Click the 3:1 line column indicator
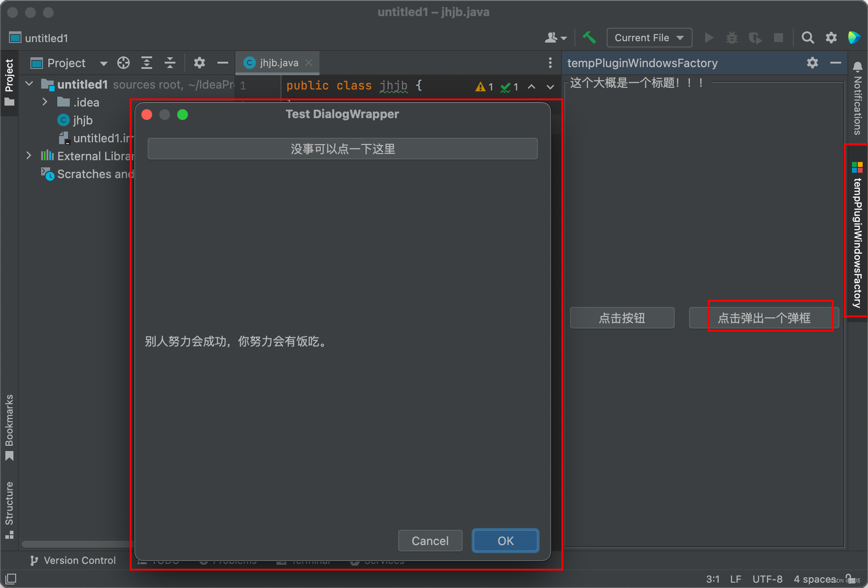The width and height of the screenshot is (868, 588). (713, 579)
